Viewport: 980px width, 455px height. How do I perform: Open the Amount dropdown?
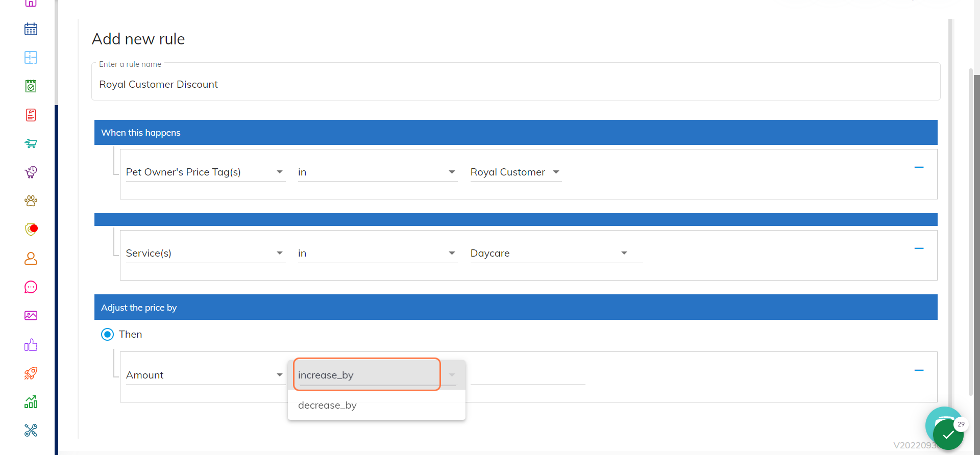click(205, 375)
